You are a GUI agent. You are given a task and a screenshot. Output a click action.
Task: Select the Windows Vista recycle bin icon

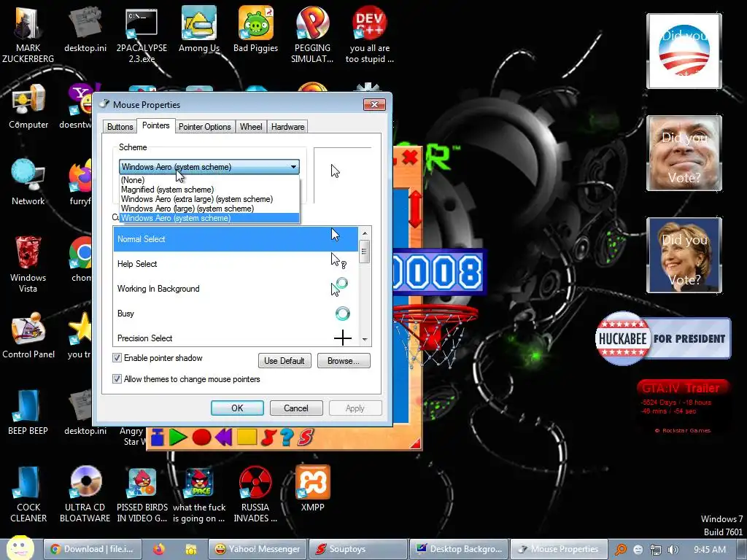point(28,264)
